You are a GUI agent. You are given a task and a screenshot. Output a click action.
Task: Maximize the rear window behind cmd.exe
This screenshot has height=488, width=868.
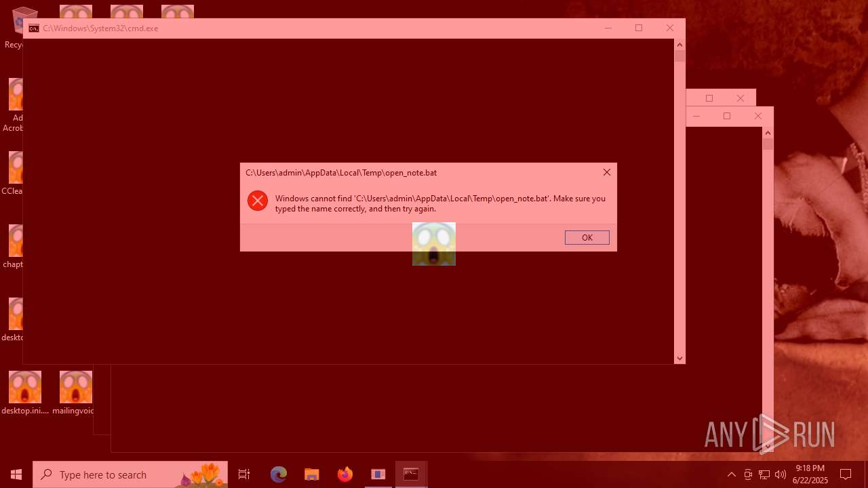pyautogui.click(x=709, y=98)
